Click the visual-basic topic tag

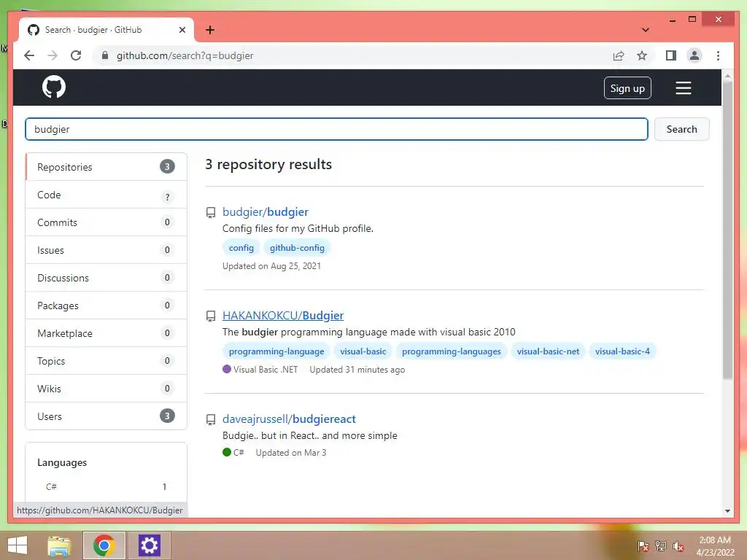[x=363, y=351]
